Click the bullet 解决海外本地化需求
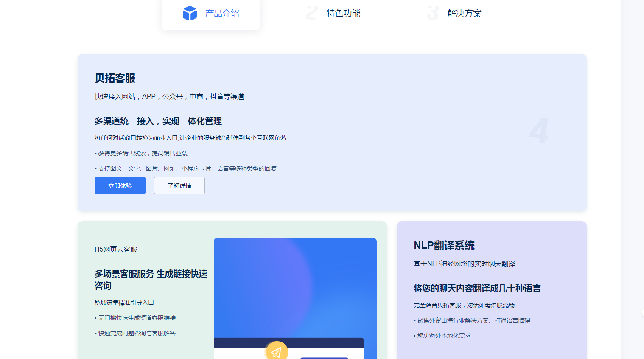The width and height of the screenshot is (644, 359). [442, 336]
